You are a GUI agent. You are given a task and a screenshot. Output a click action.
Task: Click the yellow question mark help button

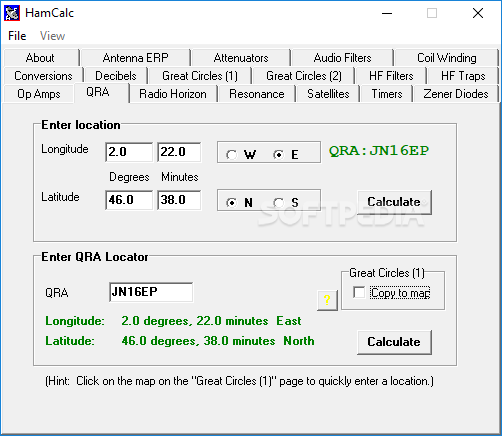click(327, 300)
